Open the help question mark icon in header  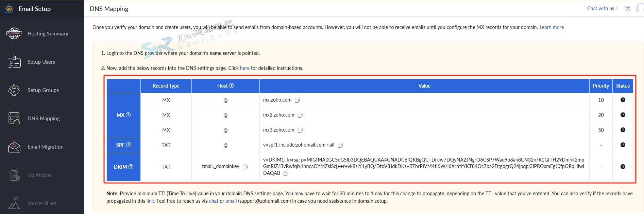[628, 9]
